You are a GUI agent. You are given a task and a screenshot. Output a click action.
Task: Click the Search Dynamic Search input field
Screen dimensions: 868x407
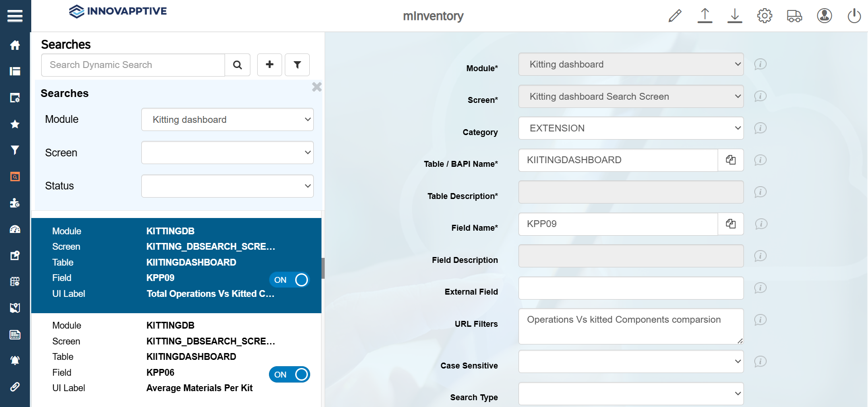coord(133,65)
